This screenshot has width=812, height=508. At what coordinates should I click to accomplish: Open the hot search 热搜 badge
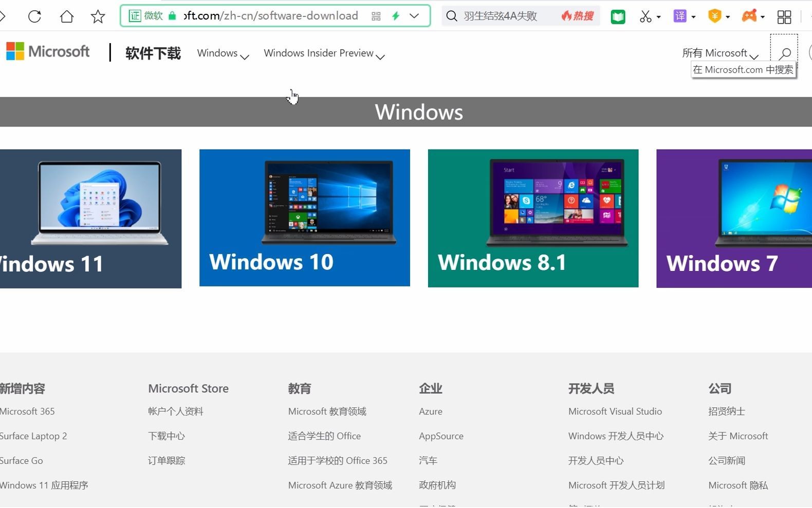click(578, 16)
